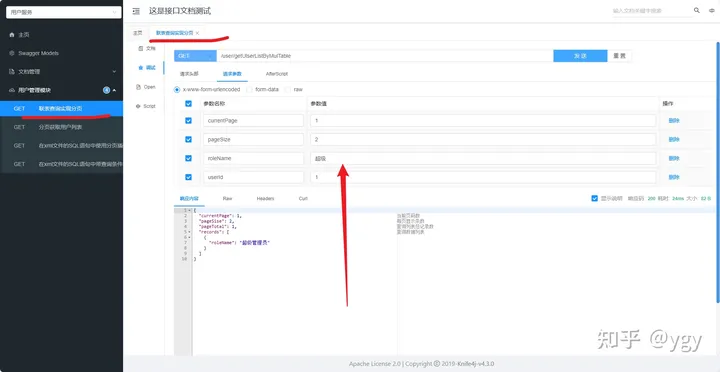
Task: Click the badge showing 4 interfaces
Action: click(x=107, y=90)
